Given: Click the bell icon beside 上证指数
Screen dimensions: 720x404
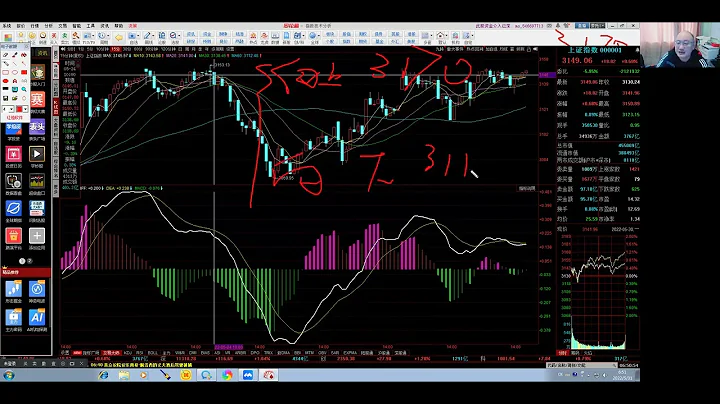Looking at the screenshot, I should click(x=637, y=50).
